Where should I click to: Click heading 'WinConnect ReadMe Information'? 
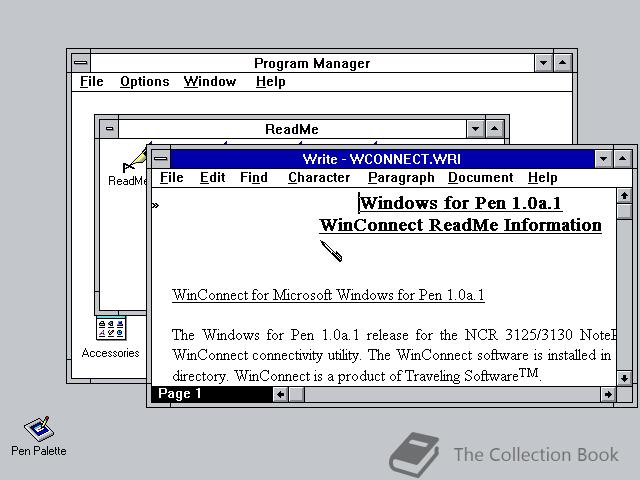[x=460, y=225]
